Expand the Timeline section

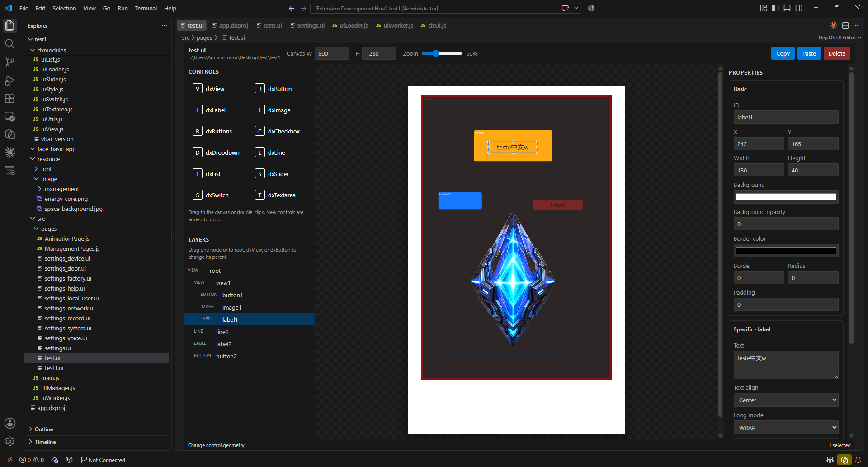coord(45,442)
